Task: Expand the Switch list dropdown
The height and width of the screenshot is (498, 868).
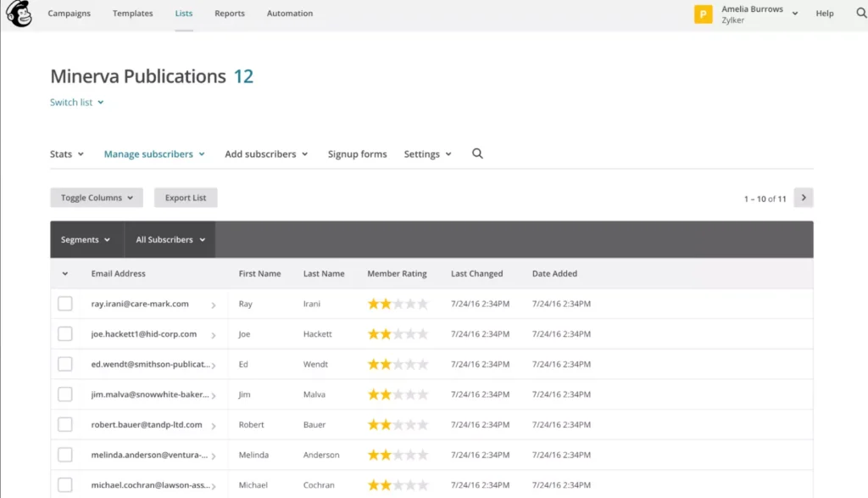Action: (x=76, y=102)
